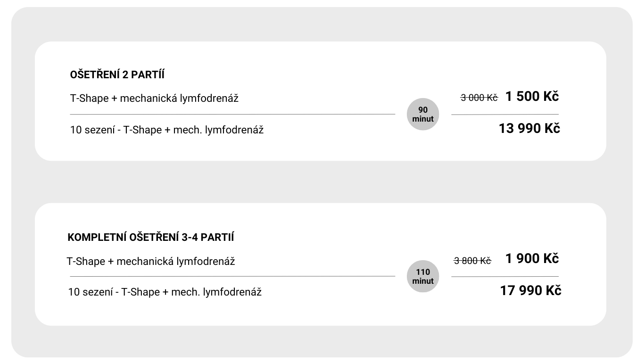The height and width of the screenshot is (362, 644).
Task: Click the "OŠETŘENÍ 2 PARTIÍ" heading
Action: coord(117,75)
